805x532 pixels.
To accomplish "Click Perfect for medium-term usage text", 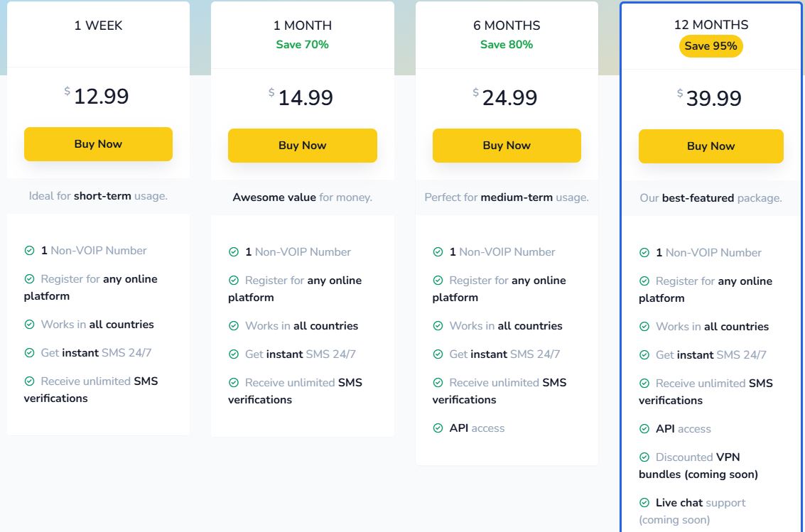I will 507,197.
